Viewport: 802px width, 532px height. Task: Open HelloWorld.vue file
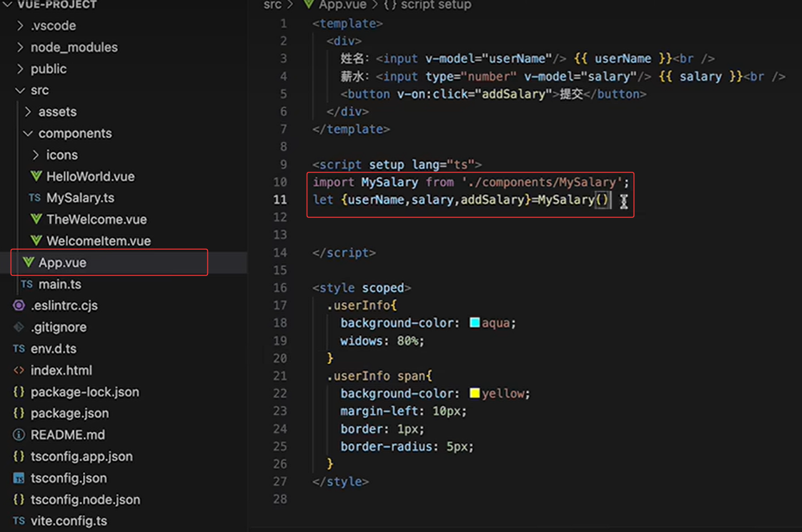point(91,177)
